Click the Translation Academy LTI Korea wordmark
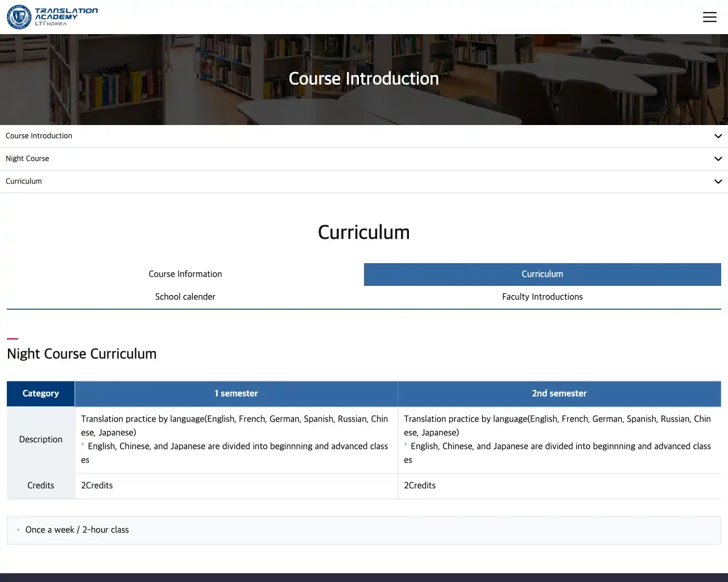Viewport: 728px width, 582px height. [x=66, y=16]
